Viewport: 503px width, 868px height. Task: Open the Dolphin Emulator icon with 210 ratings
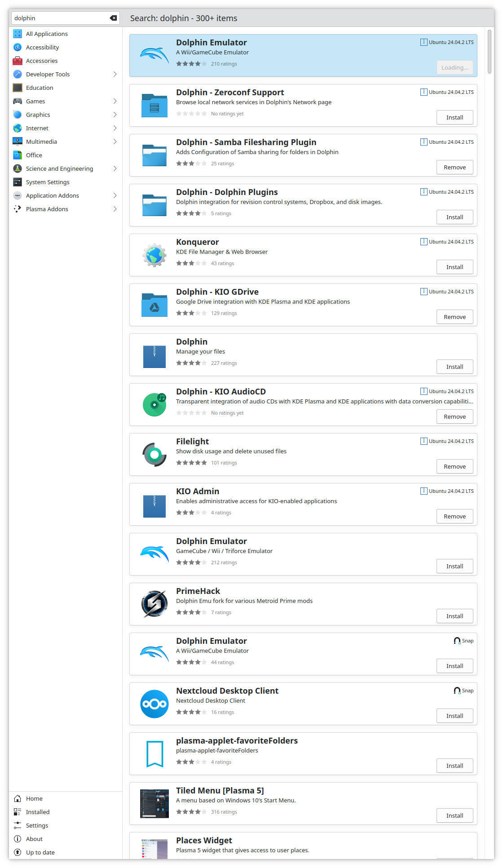154,55
